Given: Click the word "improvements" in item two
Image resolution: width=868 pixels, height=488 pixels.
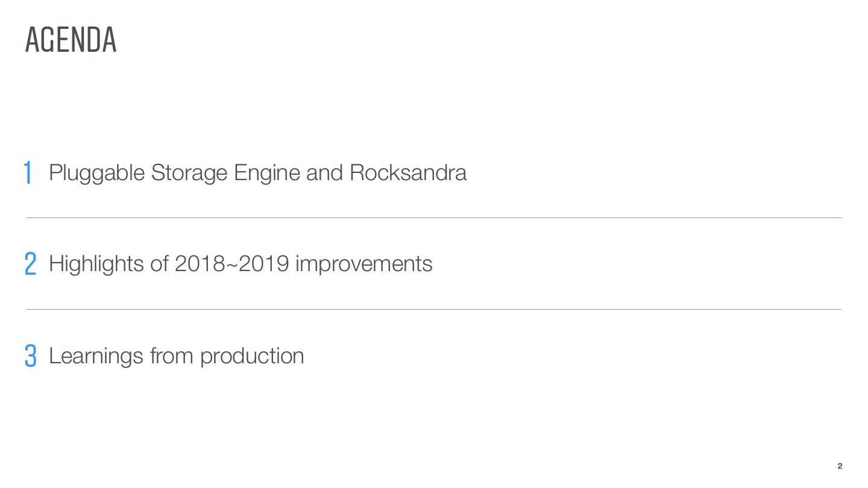Looking at the screenshot, I should (x=363, y=264).
